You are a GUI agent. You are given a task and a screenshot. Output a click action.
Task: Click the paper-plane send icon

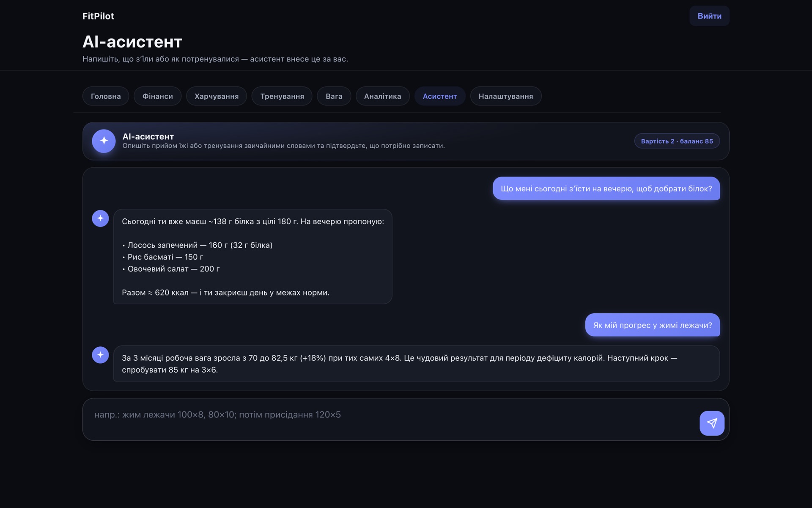[712, 423]
